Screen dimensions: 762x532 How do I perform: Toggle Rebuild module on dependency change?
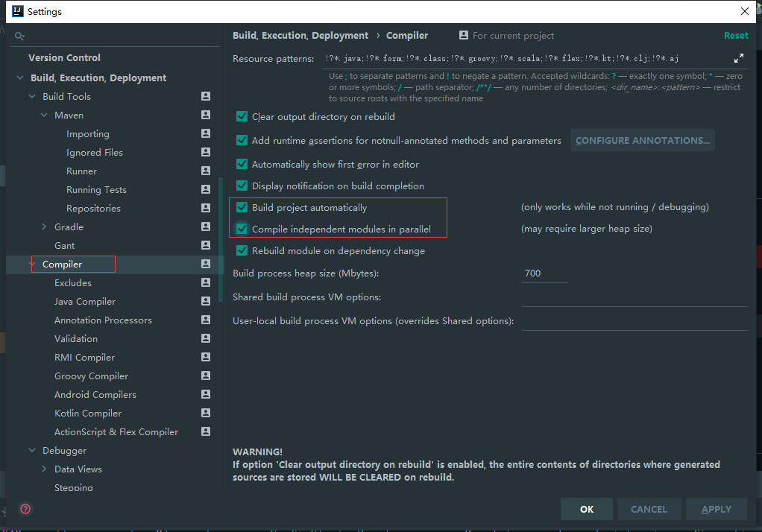[x=242, y=250]
